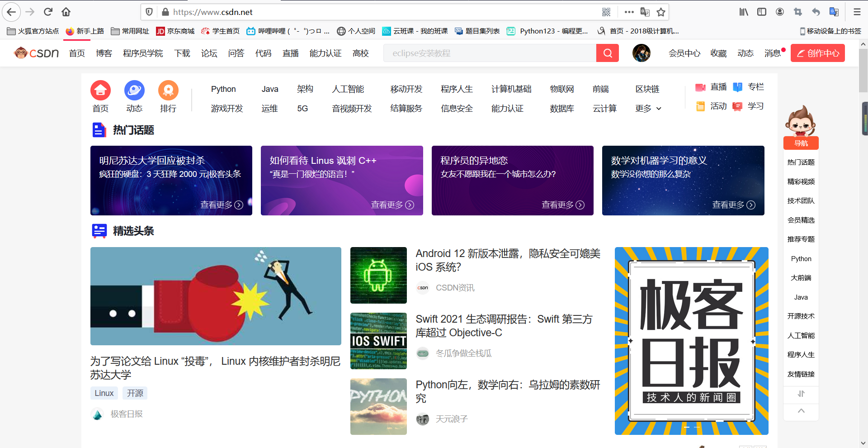Click author 极客日报 below the Linux article
This screenshot has width=868, height=448.
[x=127, y=414]
